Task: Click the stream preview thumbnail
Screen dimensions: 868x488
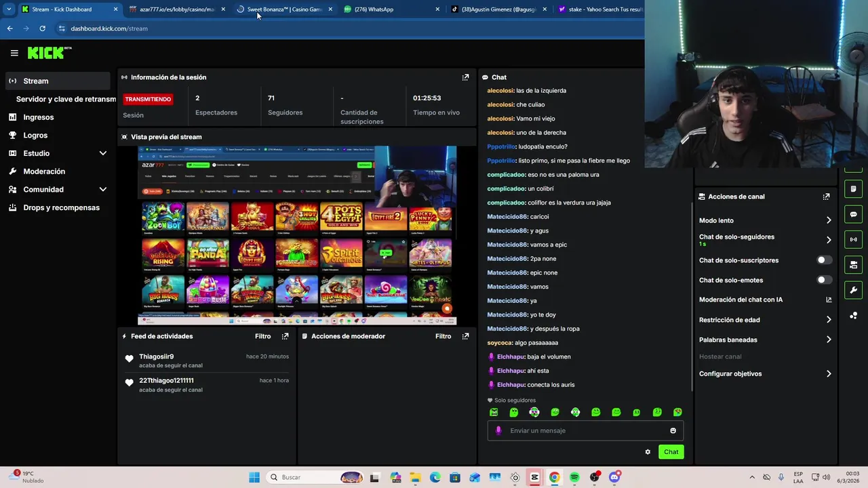Action: 297,235
